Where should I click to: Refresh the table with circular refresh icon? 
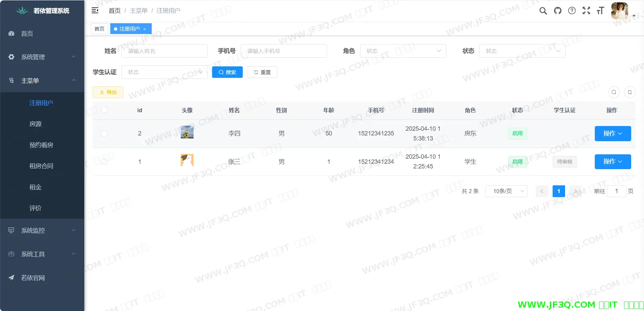[630, 92]
